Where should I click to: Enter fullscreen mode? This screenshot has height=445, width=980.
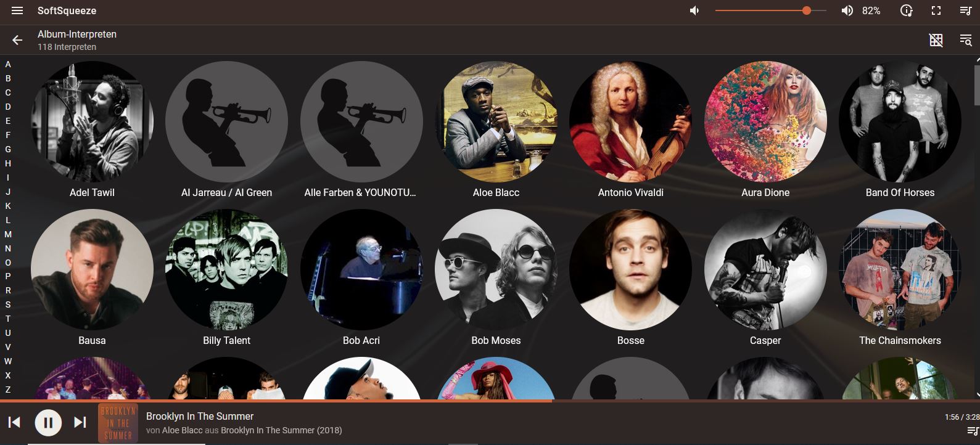pyautogui.click(x=936, y=11)
